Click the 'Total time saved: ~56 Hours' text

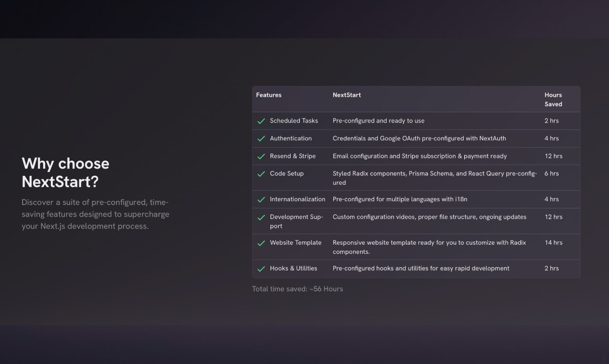297,289
